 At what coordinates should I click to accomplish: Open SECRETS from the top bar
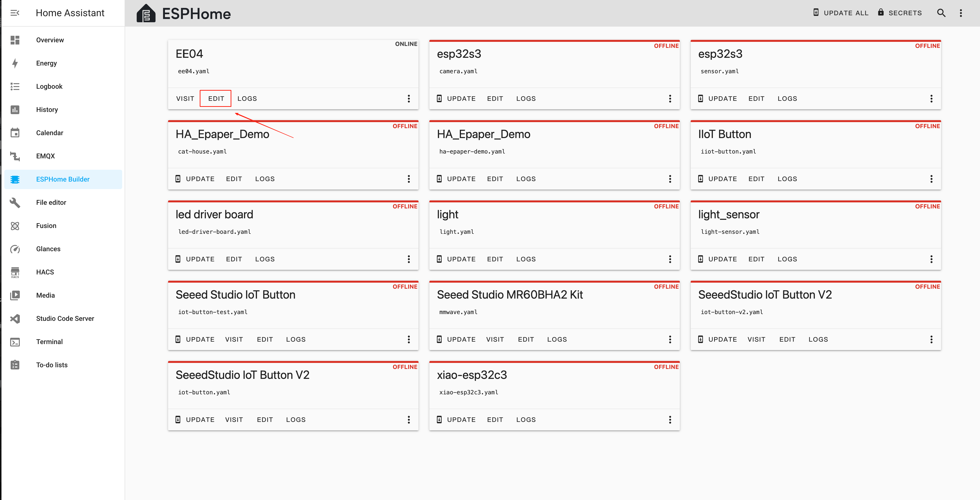tap(900, 13)
